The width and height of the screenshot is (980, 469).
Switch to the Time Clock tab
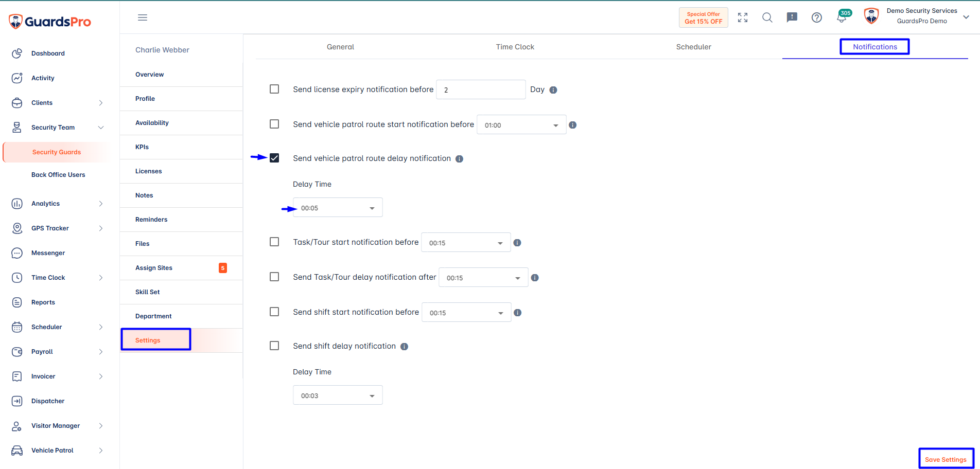(515, 47)
